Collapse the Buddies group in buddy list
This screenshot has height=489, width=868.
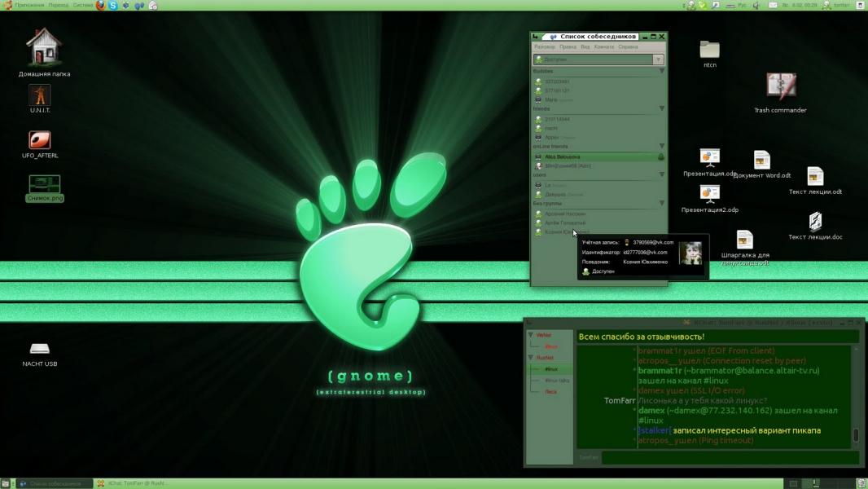pyautogui.click(x=661, y=72)
